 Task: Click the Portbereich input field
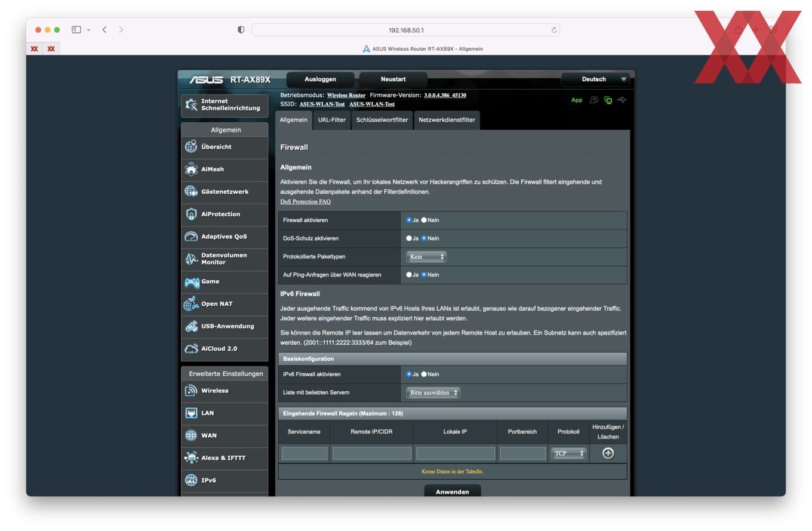pos(522,453)
